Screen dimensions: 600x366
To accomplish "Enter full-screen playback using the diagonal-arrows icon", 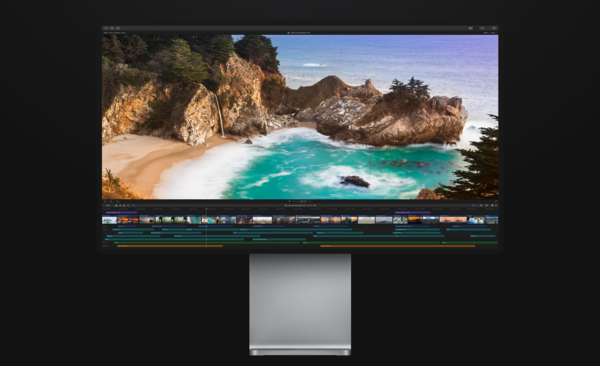I will pos(496,201).
